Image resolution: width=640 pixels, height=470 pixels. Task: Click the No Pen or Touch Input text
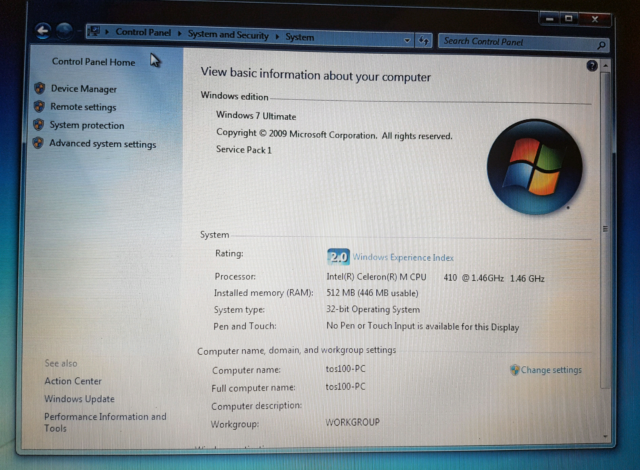click(x=422, y=326)
